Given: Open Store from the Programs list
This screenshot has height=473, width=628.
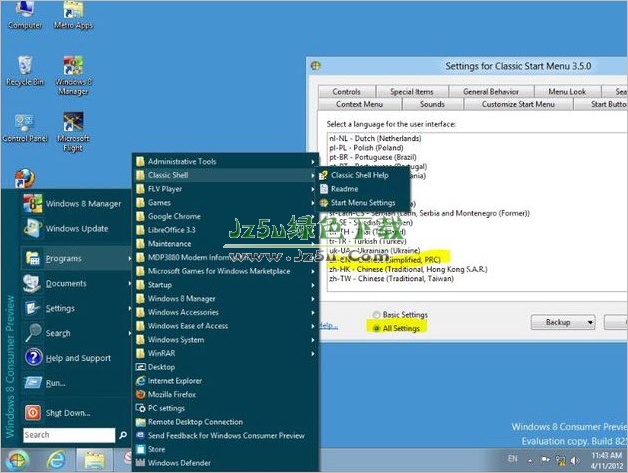Looking at the screenshot, I should click(225, 449).
